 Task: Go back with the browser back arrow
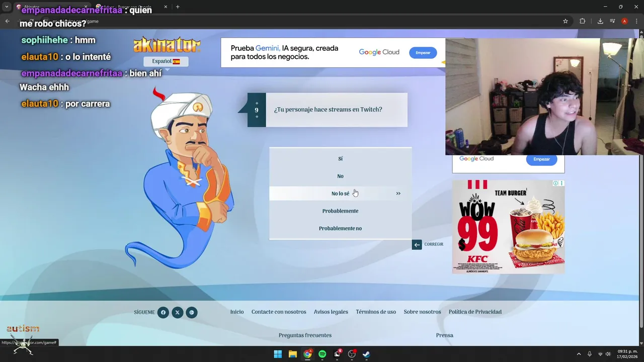(x=7, y=21)
